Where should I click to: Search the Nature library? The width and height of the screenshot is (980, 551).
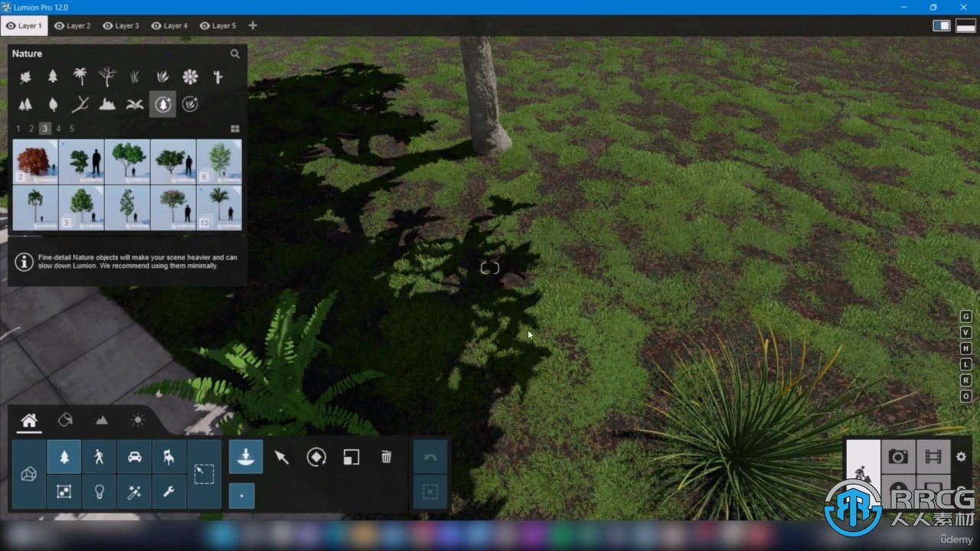coord(235,54)
